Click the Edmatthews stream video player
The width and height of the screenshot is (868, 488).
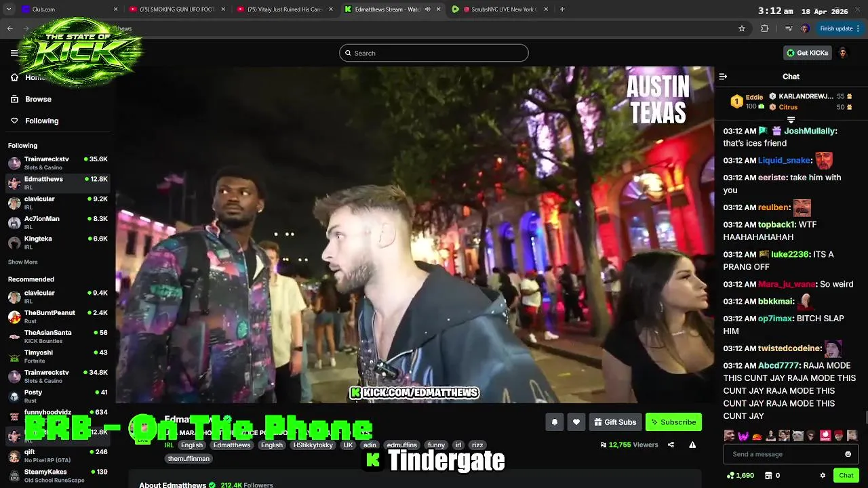coord(414,235)
